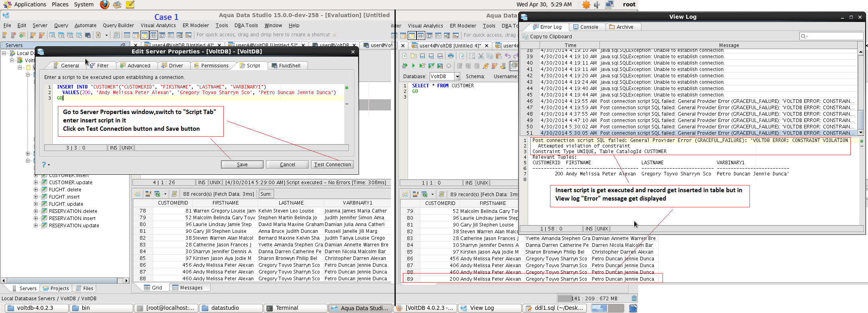The height and width of the screenshot is (313, 868).
Task: Click the gray cancel execution icon
Action: tap(449, 66)
